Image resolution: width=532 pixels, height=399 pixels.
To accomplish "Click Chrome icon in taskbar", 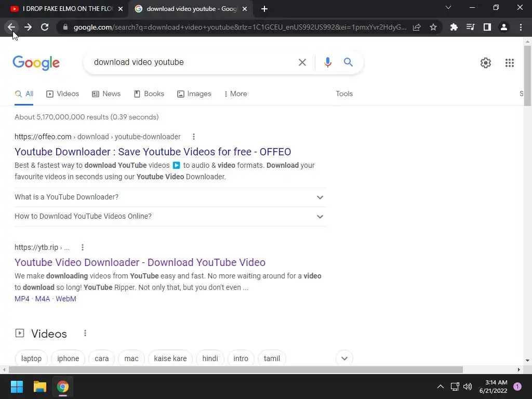I will coord(63,387).
